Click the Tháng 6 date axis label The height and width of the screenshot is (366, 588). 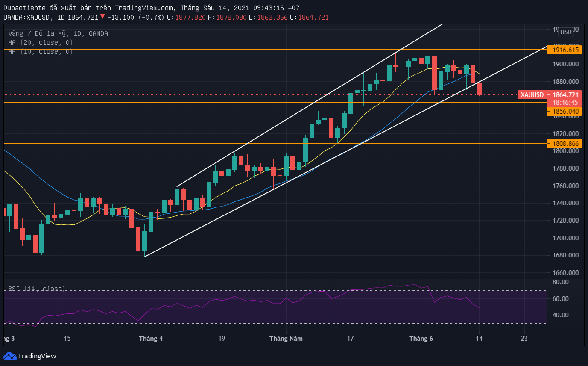(421, 339)
